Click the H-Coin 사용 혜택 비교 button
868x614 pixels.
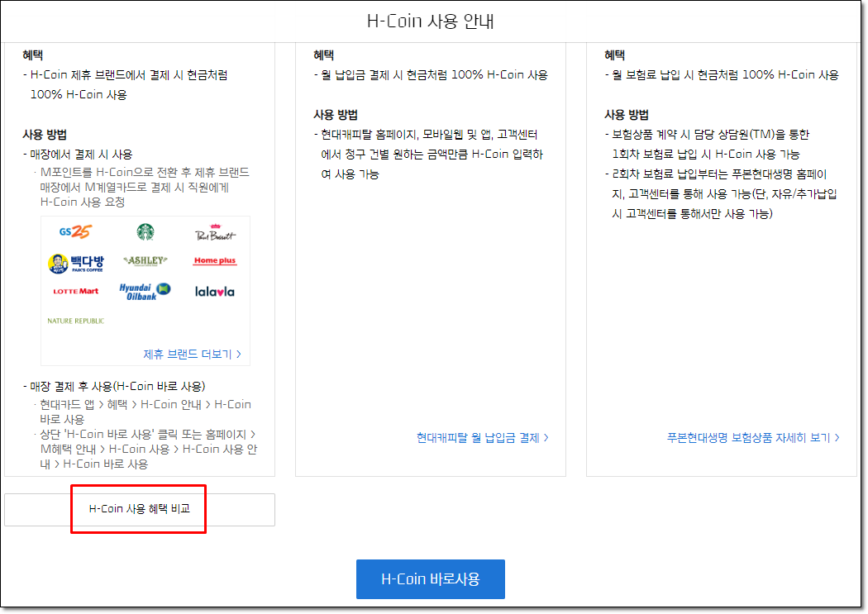pos(138,509)
